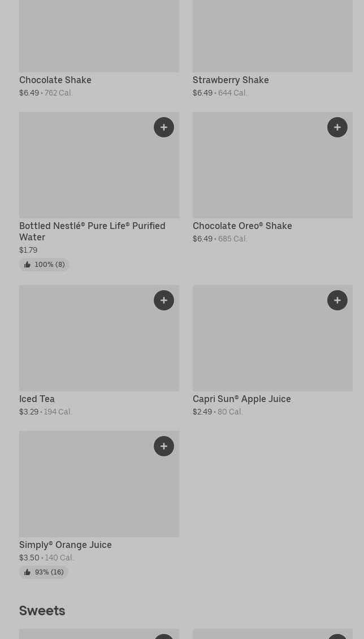This screenshot has height=639, width=364.
Task: Click the Sweets section heading
Action: pos(42,611)
